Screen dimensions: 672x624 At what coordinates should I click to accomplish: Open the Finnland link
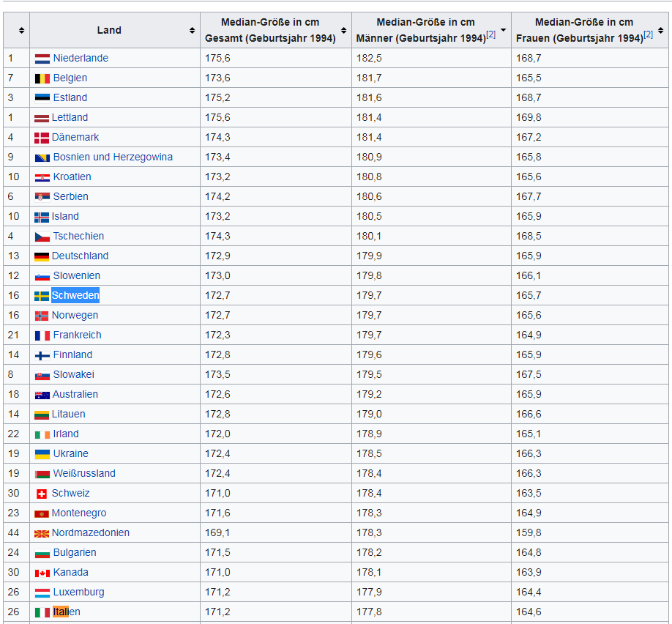tap(72, 354)
